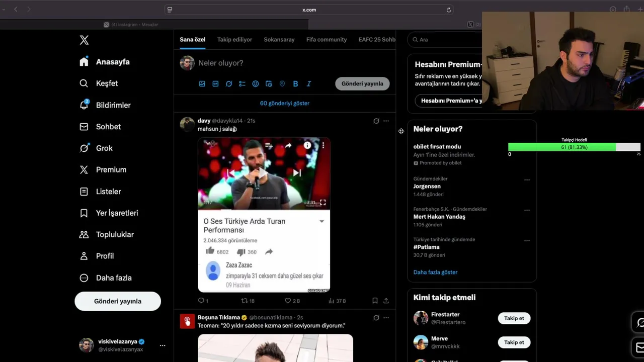This screenshot has width=644, height=362.
Task: Add media image to post
Action: point(202,84)
